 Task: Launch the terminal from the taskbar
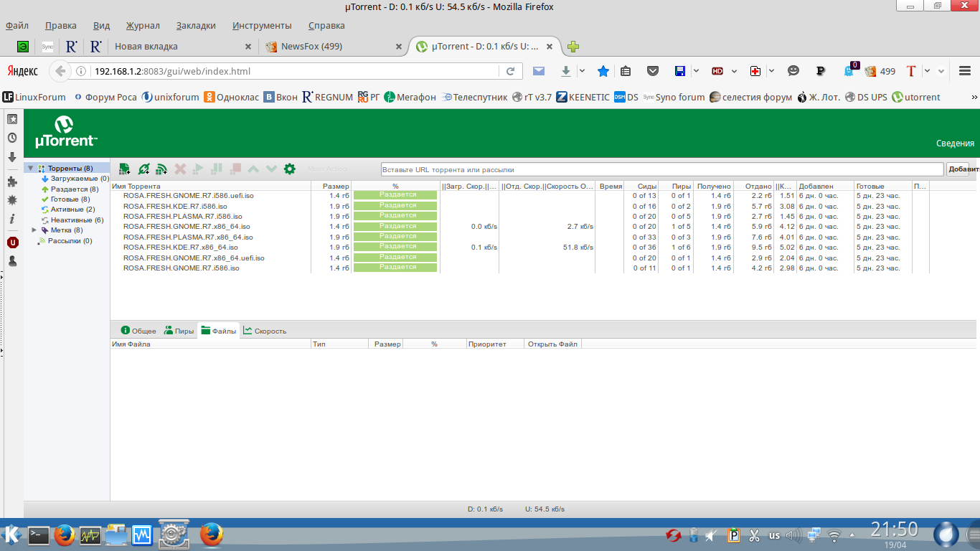[38, 534]
